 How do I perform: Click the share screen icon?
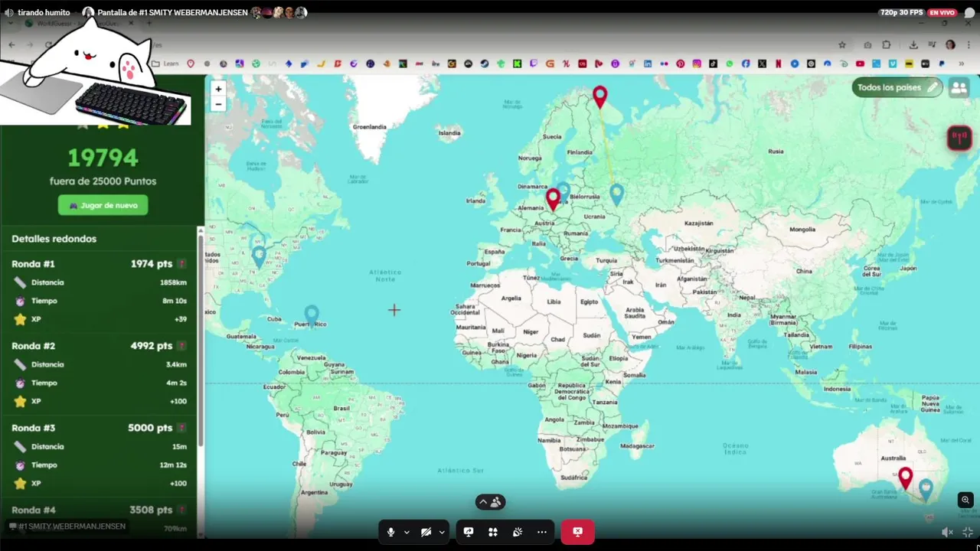(469, 532)
